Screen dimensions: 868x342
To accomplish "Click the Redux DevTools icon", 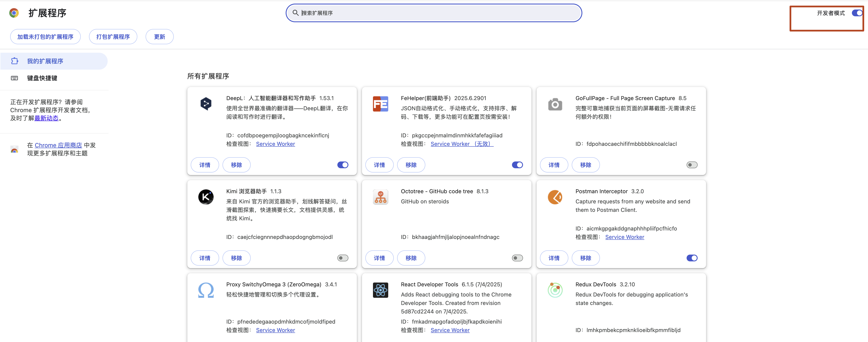I will point(555,290).
